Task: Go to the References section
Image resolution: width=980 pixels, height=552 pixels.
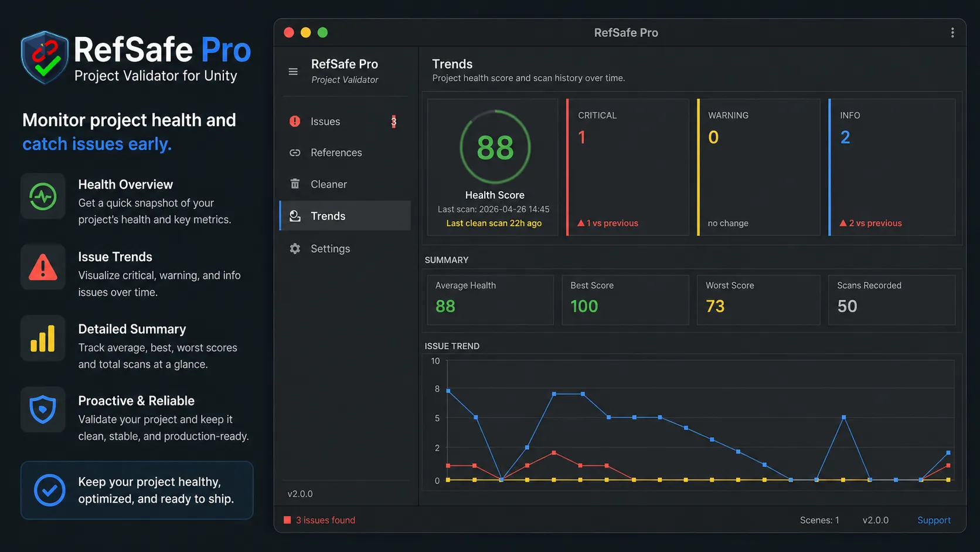Action: [x=345, y=153]
